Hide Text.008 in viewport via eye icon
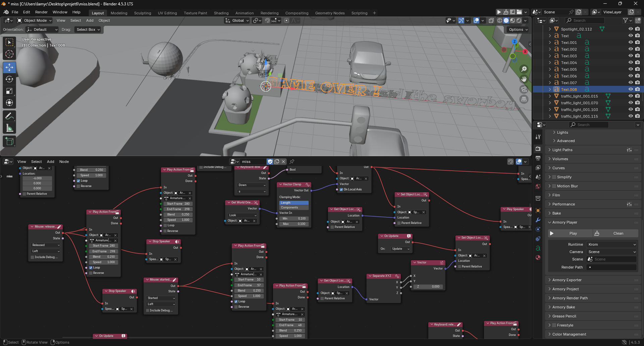This screenshot has height=346, width=644. pyautogui.click(x=631, y=89)
